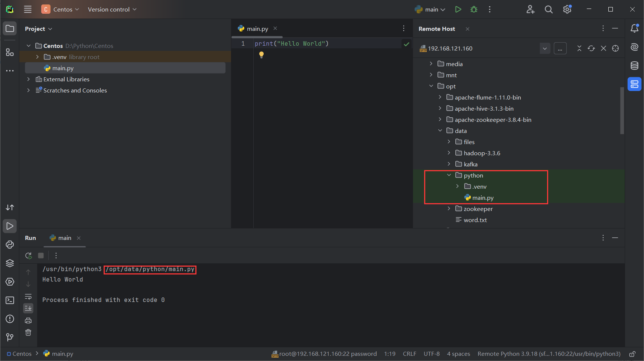
Task: Toggle soft-wrap in Run console
Action: pos(28,296)
